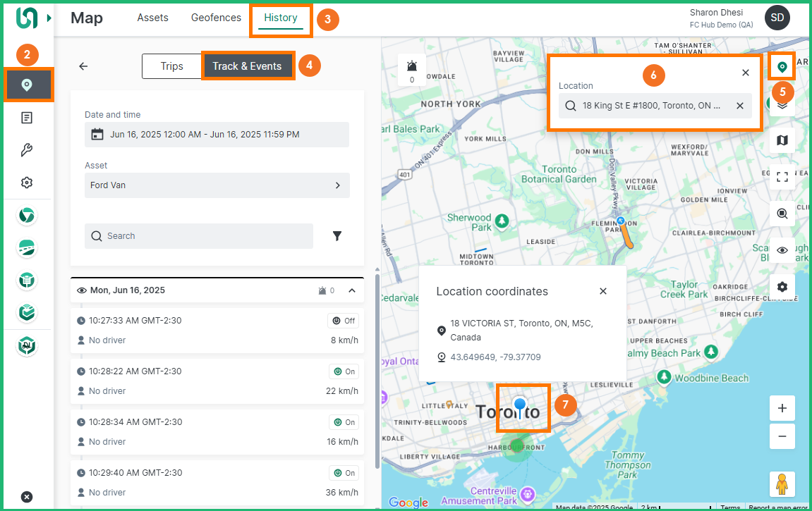The image size is (812, 511).
Task: Click the Search events input field
Action: click(x=199, y=236)
